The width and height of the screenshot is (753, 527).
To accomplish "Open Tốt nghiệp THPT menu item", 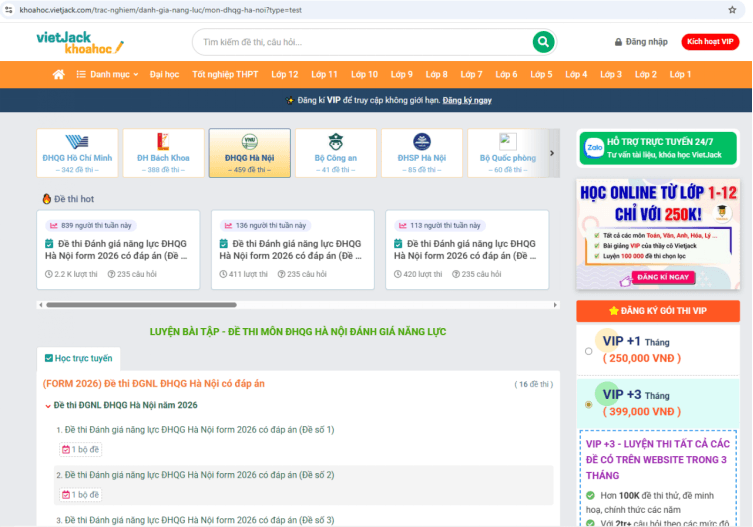I will pyautogui.click(x=225, y=74).
